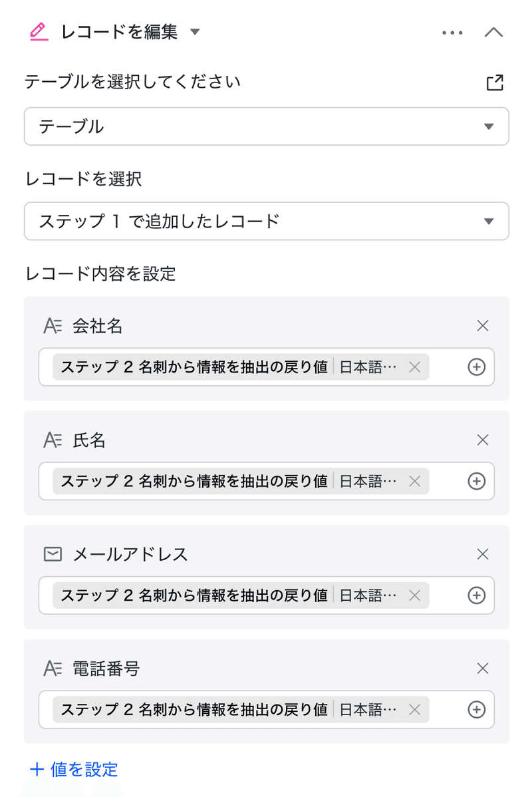Insert reference into メールアドレス with plus icon
The image size is (532, 797).
tap(476, 595)
